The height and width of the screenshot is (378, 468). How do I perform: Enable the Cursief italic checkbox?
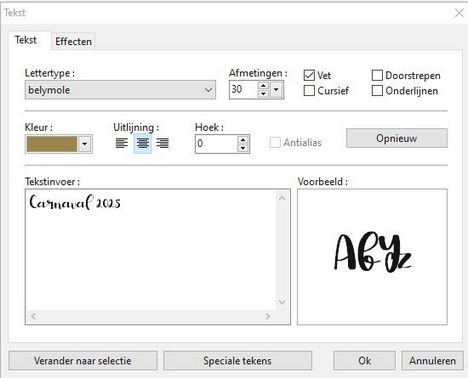pyautogui.click(x=309, y=91)
